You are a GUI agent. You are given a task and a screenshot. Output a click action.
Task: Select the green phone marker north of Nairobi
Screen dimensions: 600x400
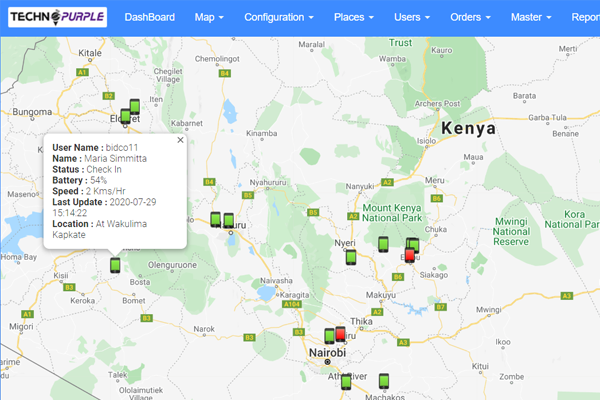click(329, 336)
